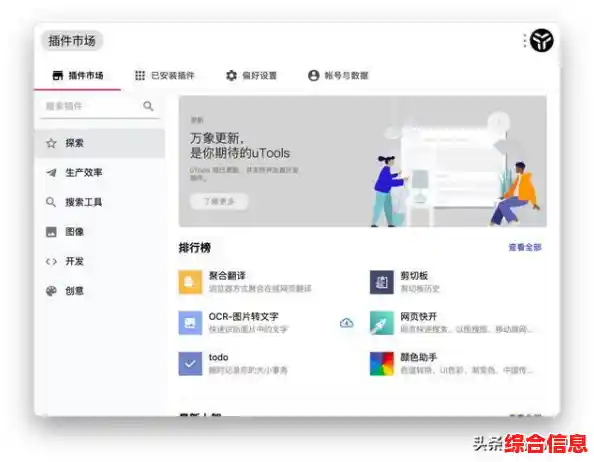Click the todo checkmark plugin icon
The width and height of the screenshot is (594, 462).
[190, 364]
